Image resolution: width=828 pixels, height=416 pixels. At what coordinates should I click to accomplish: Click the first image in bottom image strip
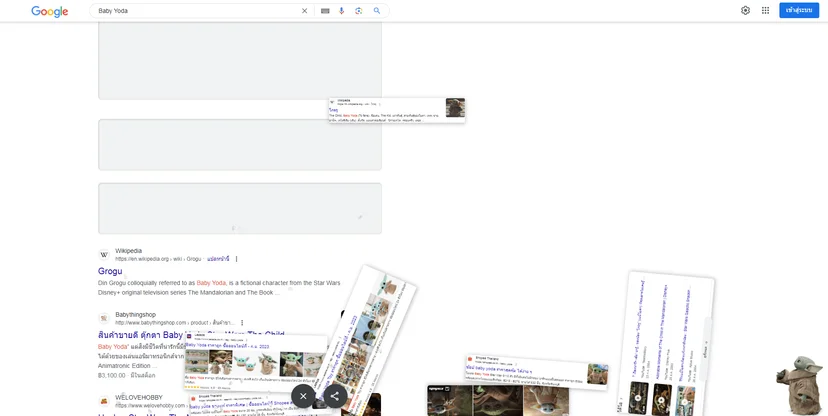(449, 400)
